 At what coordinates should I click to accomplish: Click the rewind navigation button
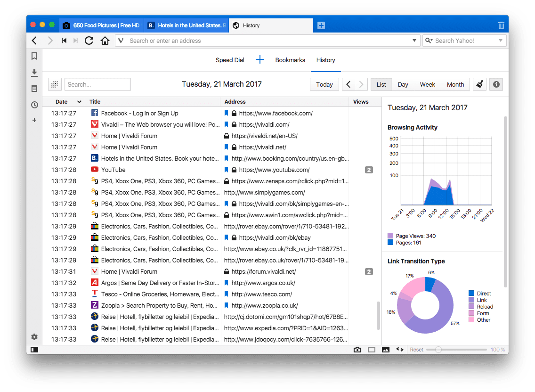click(64, 41)
